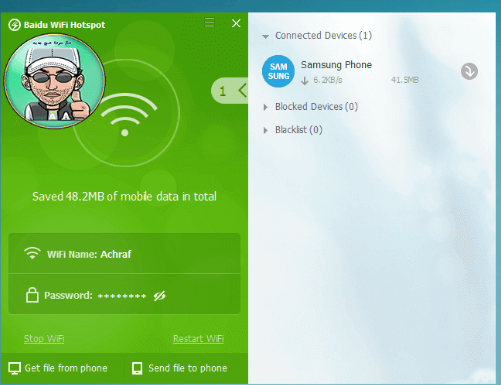This screenshot has height=385, width=501.
Task: Click the monitor icon for Get file
Action: (15, 368)
